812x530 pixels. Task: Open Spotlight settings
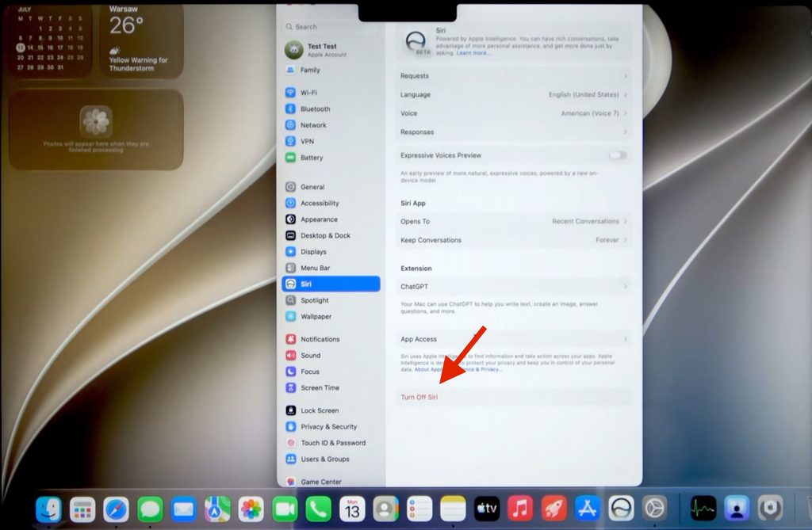(x=331, y=300)
